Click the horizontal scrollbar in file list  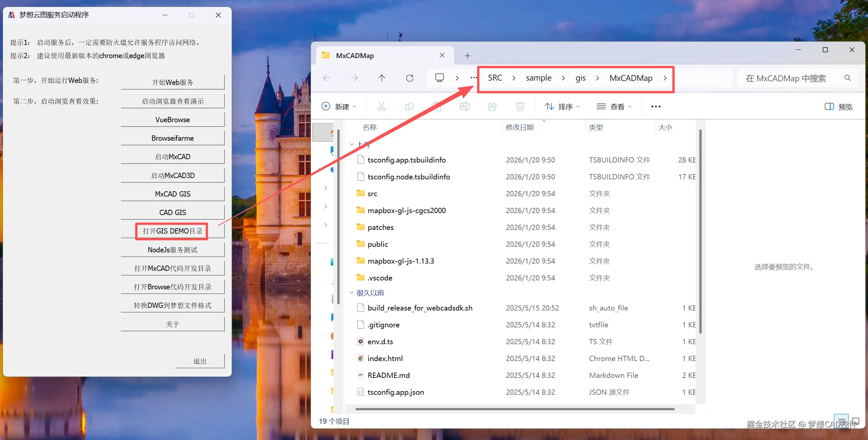[515, 409]
